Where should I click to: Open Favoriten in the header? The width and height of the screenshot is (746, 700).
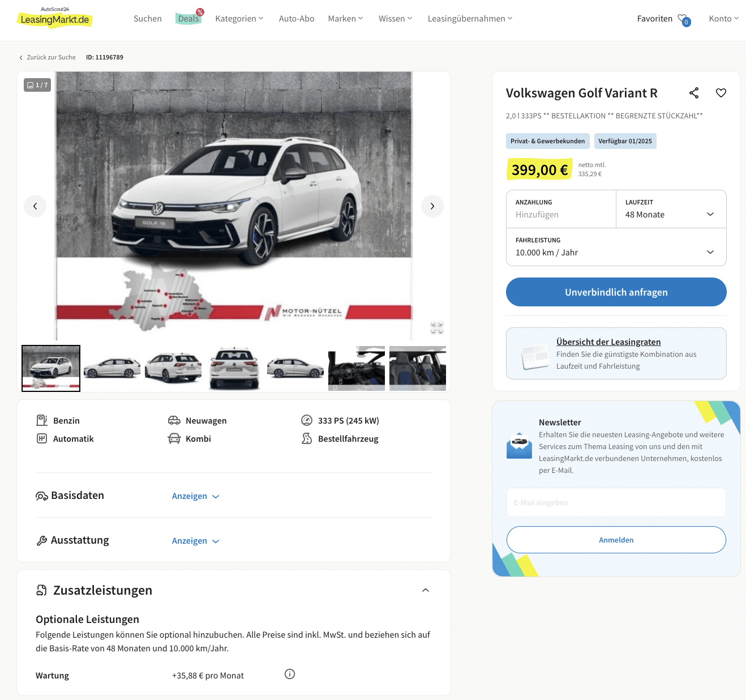(654, 19)
